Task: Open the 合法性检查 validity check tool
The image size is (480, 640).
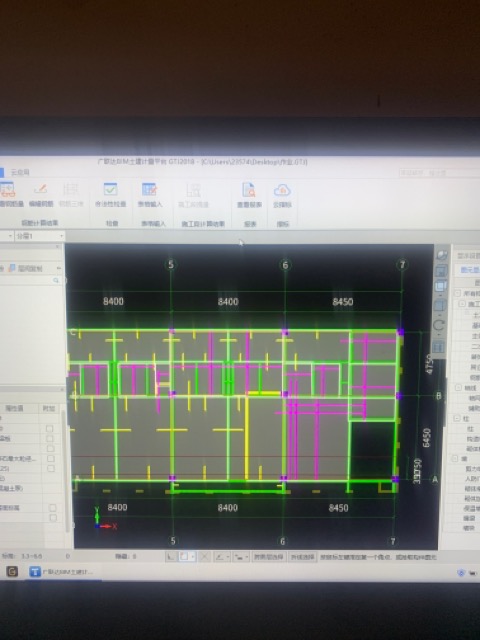Action: pos(110,195)
